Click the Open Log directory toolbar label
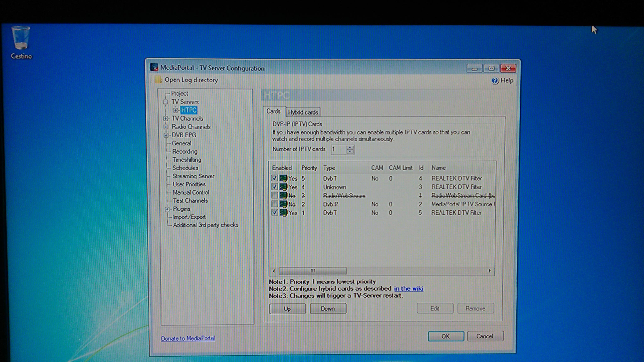Screen dimensions: 644x362 pyautogui.click(x=191, y=80)
